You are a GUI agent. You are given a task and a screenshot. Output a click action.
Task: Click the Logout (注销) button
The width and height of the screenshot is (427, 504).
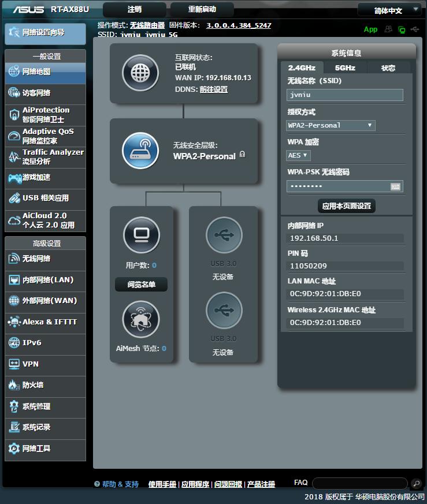(x=135, y=10)
